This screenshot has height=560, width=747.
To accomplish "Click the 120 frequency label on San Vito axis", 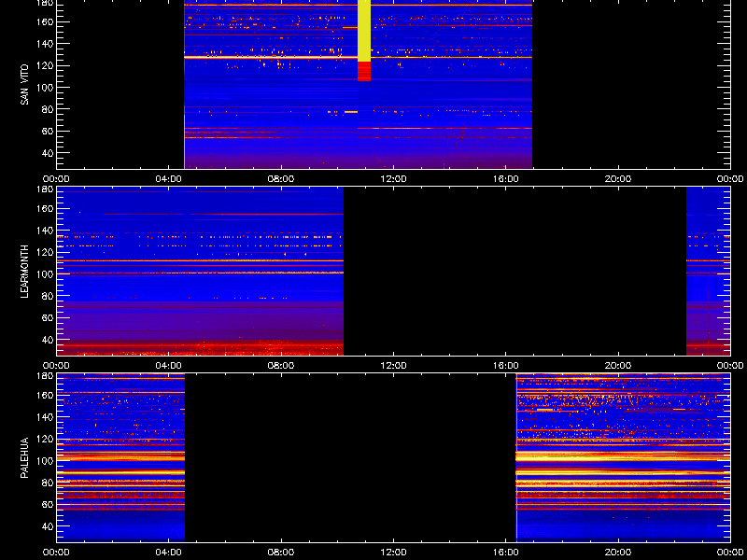I will click(x=44, y=65).
